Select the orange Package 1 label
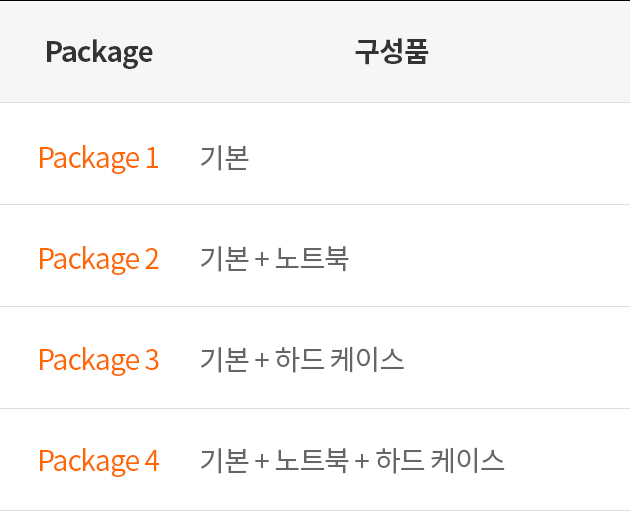630x511 pixels. click(x=98, y=158)
